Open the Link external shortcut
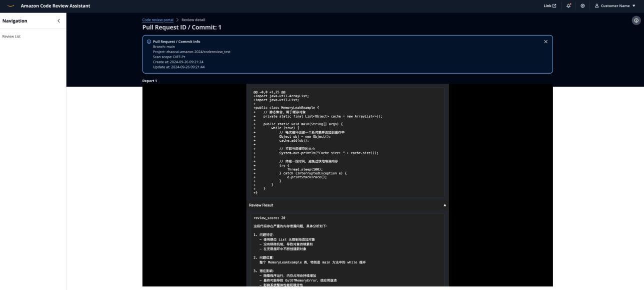The width and height of the screenshot is (644, 290). pyautogui.click(x=550, y=6)
